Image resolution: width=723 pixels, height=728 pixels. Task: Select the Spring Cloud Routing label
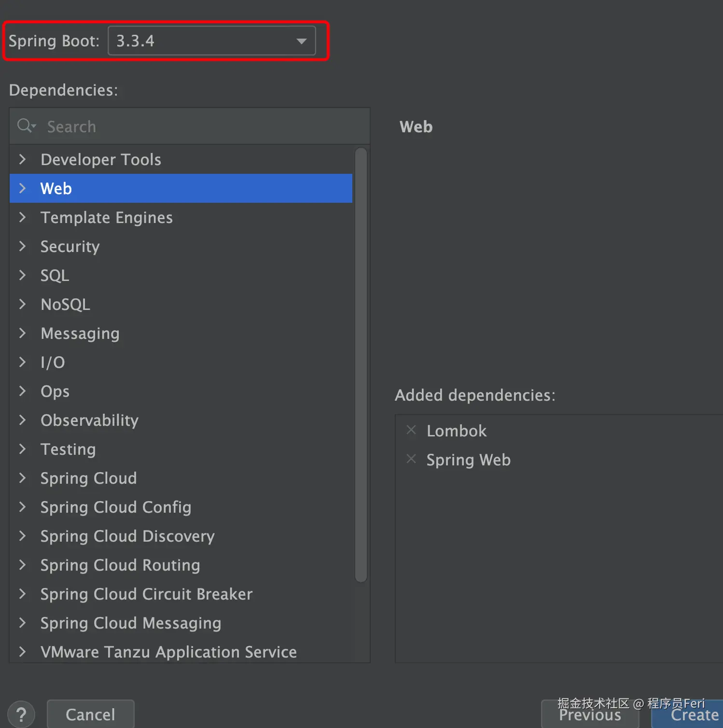coord(120,565)
